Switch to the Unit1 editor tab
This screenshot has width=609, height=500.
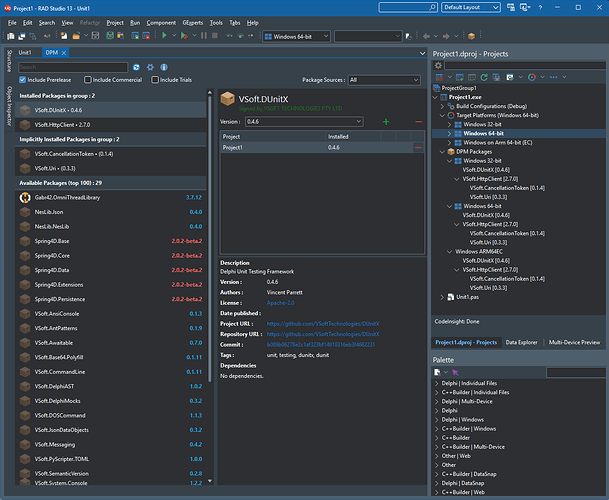25,52
